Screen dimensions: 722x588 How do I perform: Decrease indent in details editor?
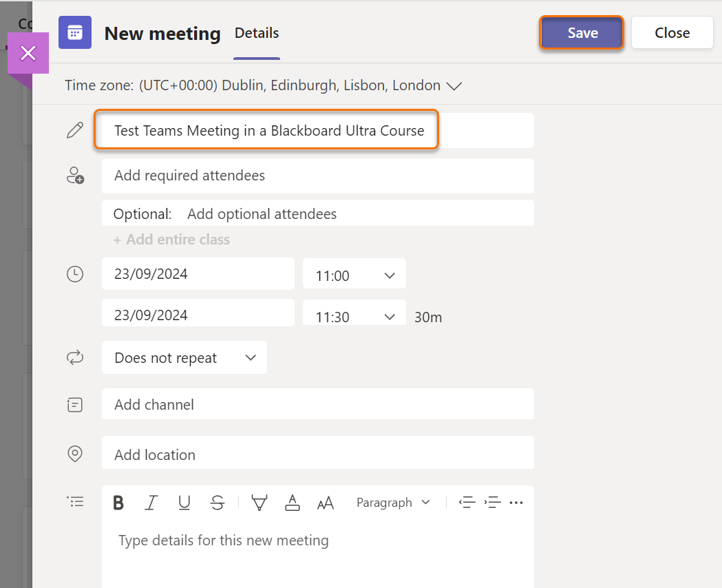(x=467, y=503)
